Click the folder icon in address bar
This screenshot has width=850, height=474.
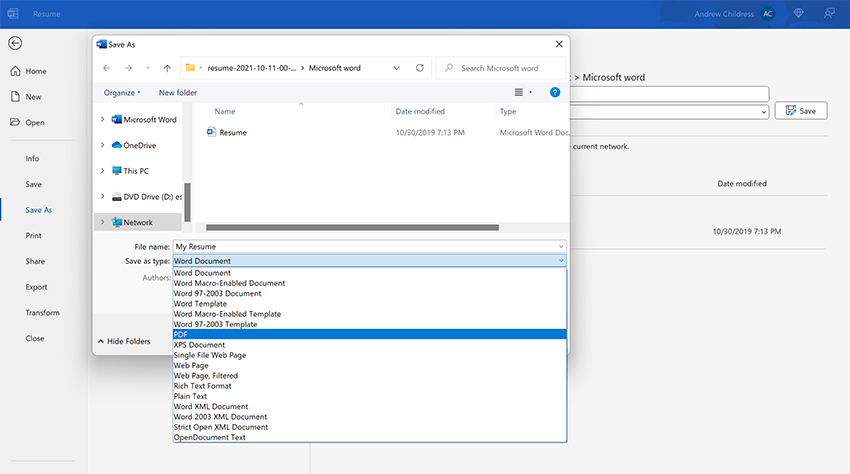pos(190,68)
